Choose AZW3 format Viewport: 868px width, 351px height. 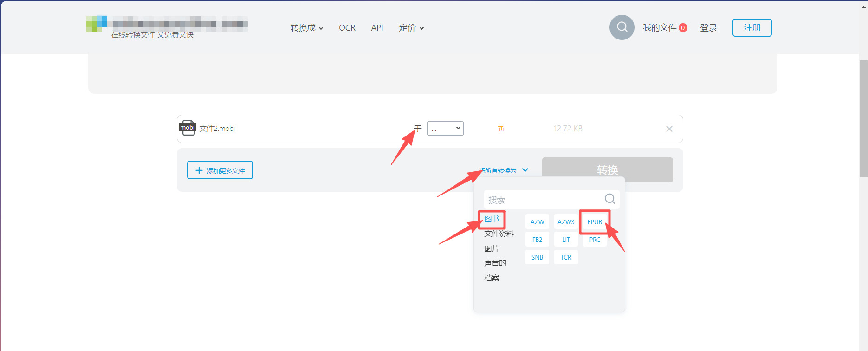pyautogui.click(x=566, y=222)
